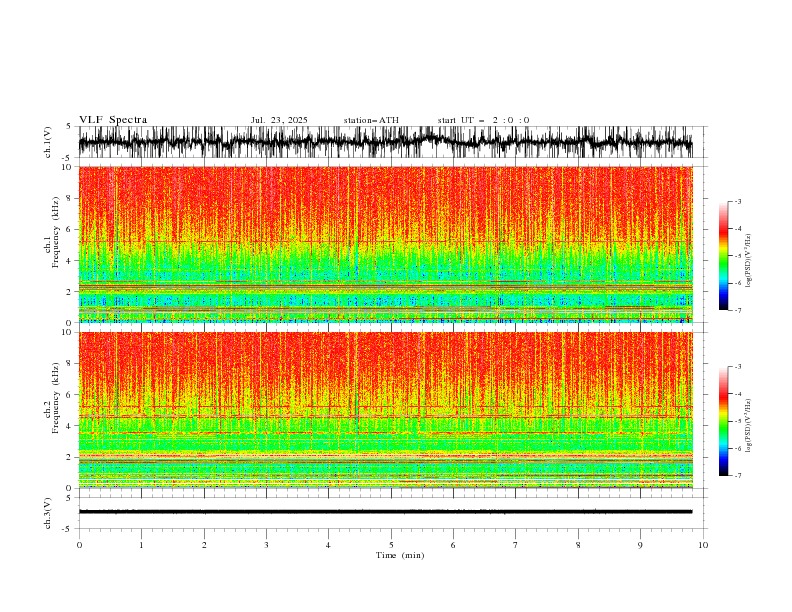The height and width of the screenshot is (612, 792).
Task: Click inside the ch.1 spectrogram panel
Action: tap(385, 244)
